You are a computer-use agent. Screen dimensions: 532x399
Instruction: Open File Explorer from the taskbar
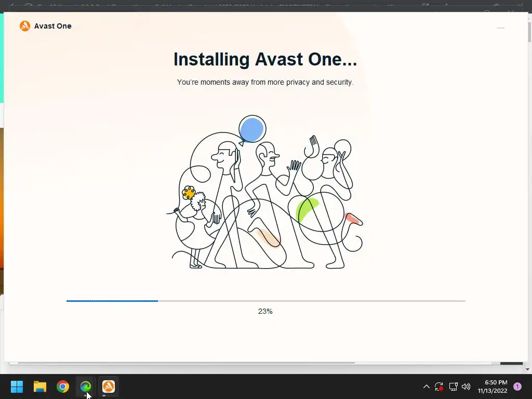[39, 387]
